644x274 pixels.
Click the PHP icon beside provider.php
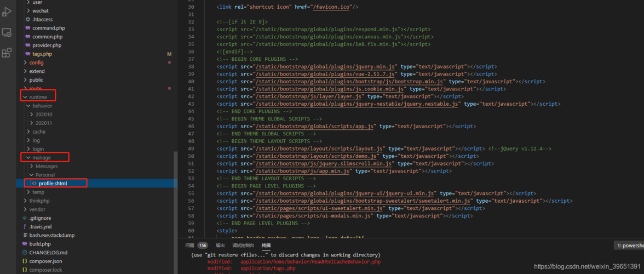[27, 45]
